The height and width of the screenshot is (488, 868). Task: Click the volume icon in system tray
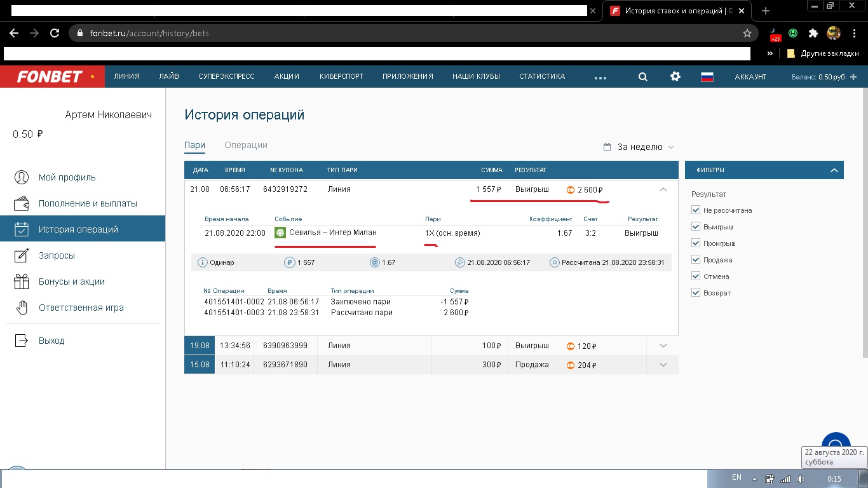click(x=801, y=479)
